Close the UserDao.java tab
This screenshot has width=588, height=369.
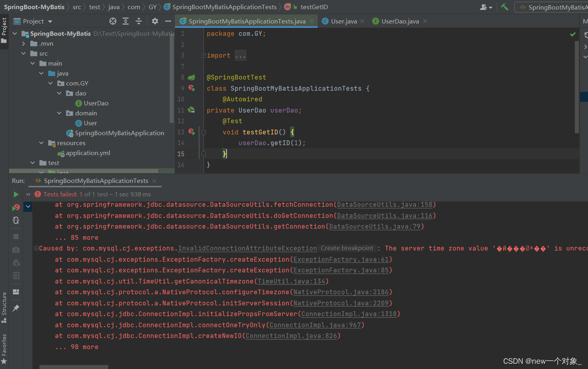(425, 21)
